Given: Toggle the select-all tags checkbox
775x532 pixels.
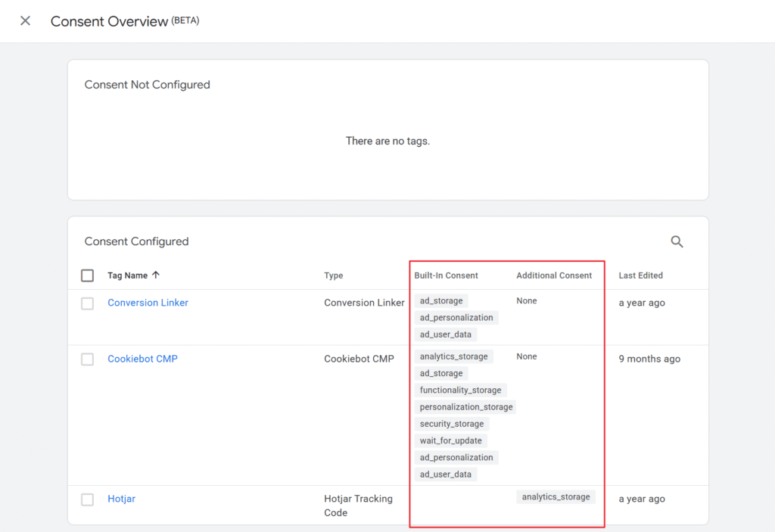Looking at the screenshot, I should click(88, 275).
